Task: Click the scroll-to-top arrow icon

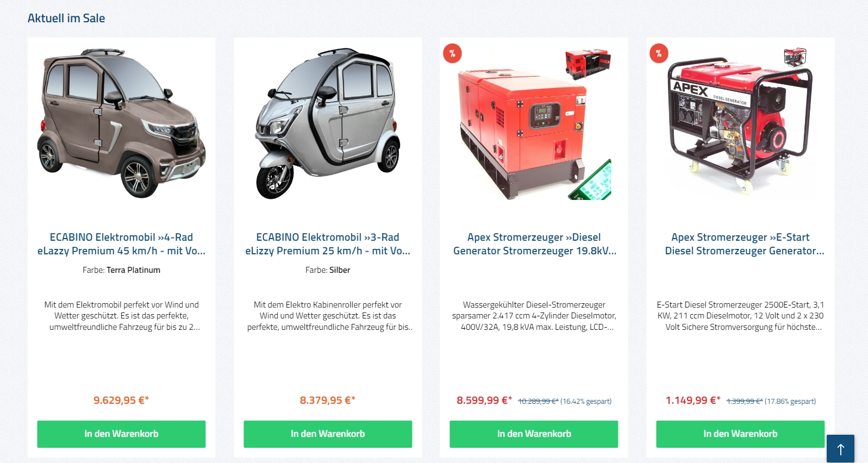Action: (840, 449)
